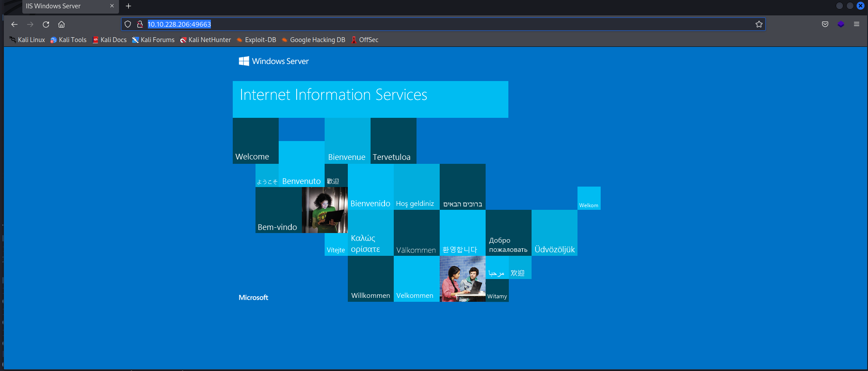Click the Korean 환영합니다 tile
Image resolution: width=868 pixels, height=371 pixels.
(462, 233)
